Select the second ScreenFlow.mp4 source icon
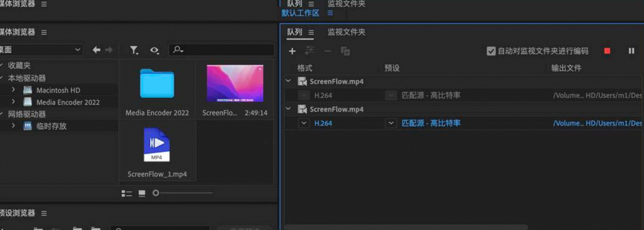This screenshot has width=644, height=230. 302,109
